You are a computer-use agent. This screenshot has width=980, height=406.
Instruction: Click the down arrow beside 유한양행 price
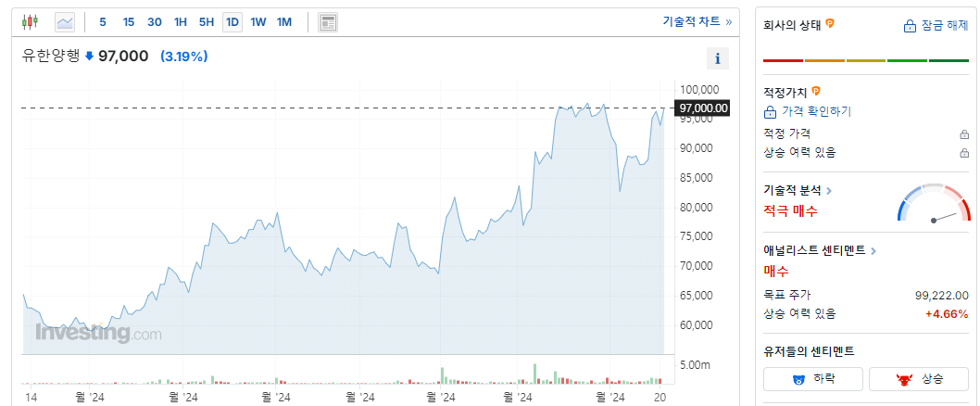click(89, 57)
